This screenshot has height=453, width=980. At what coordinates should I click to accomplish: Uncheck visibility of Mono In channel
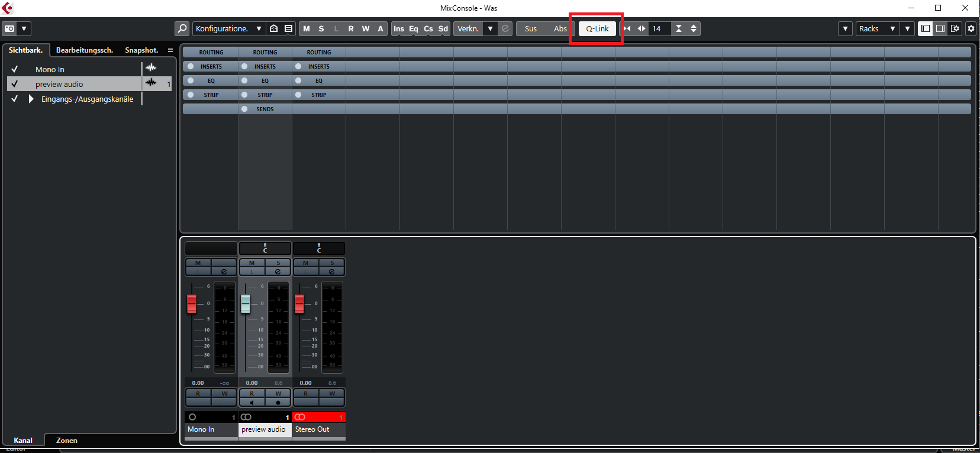pyautogui.click(x=15, y=69)
